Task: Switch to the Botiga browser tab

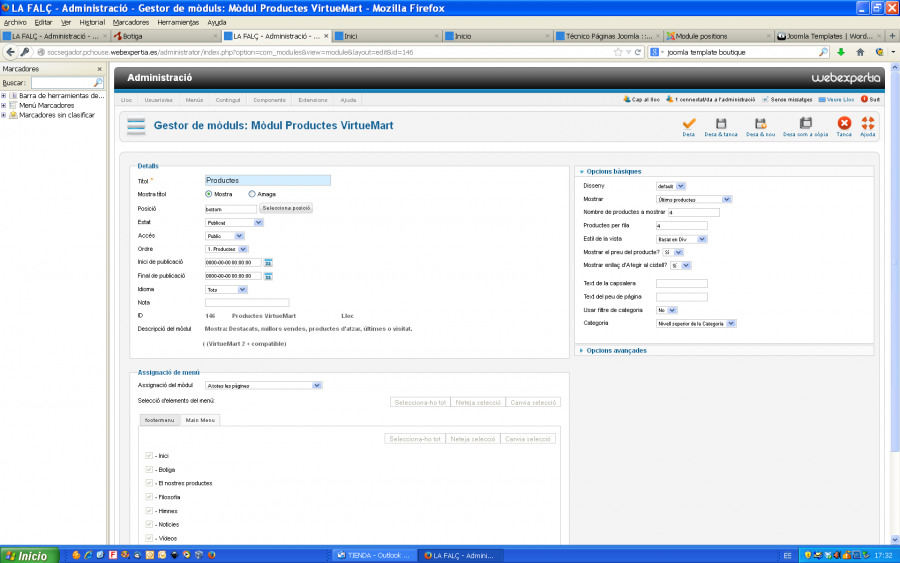Action: click(166, 36)
